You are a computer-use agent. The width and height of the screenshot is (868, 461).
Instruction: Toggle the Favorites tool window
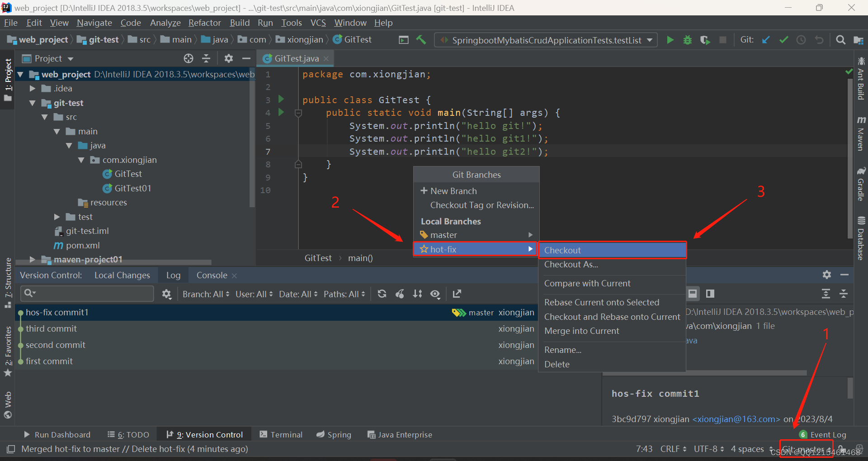pyautogui.click(x=8, y=352)
